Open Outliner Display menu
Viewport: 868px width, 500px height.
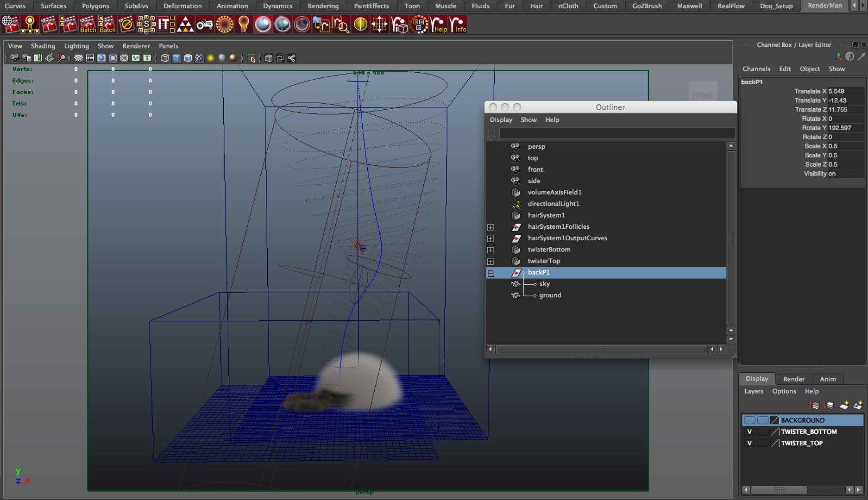pyautogui.click(x=501, y=119)
